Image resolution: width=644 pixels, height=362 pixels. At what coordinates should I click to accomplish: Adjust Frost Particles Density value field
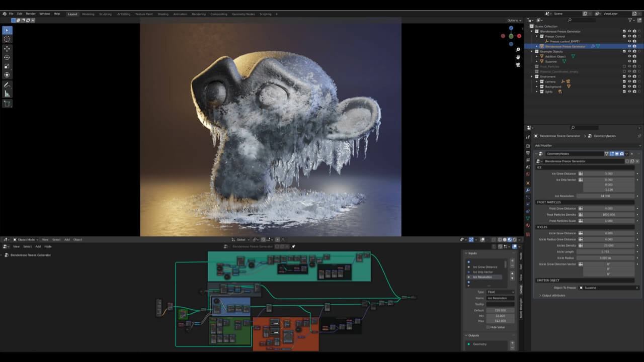(609, 215)
